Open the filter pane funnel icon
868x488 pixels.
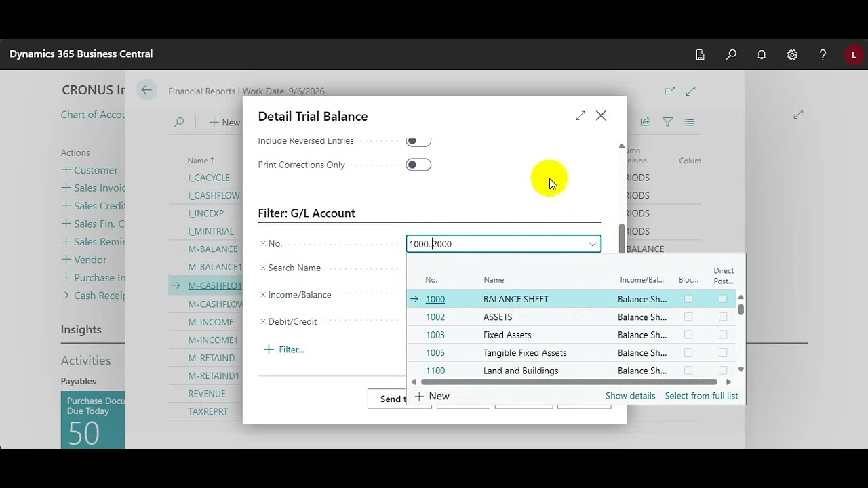click(668, 122)
